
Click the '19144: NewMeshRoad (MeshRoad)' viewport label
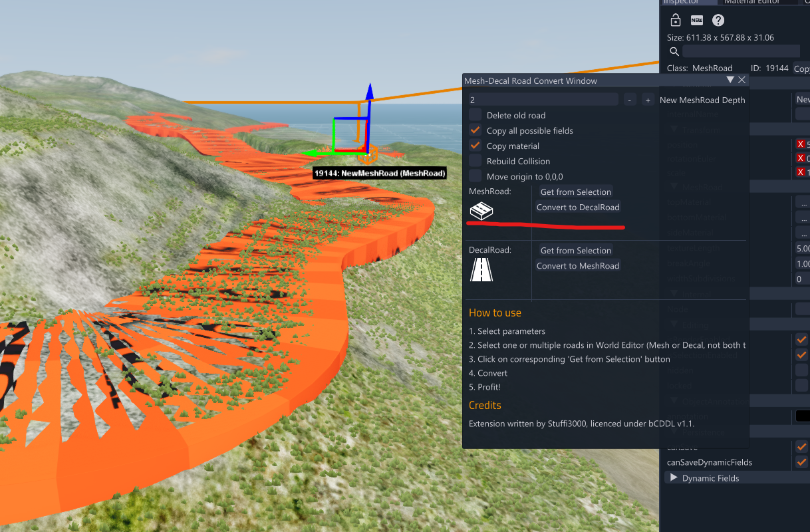point(380,174)
